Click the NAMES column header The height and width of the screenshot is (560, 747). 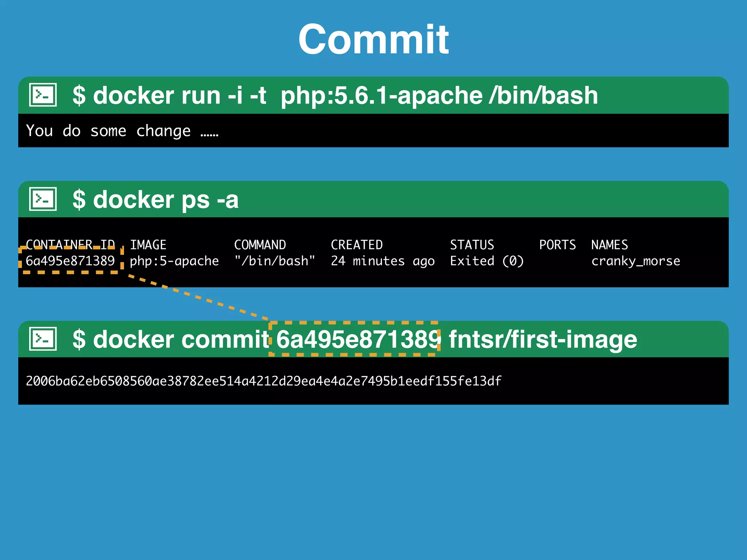tap(609, 245)
